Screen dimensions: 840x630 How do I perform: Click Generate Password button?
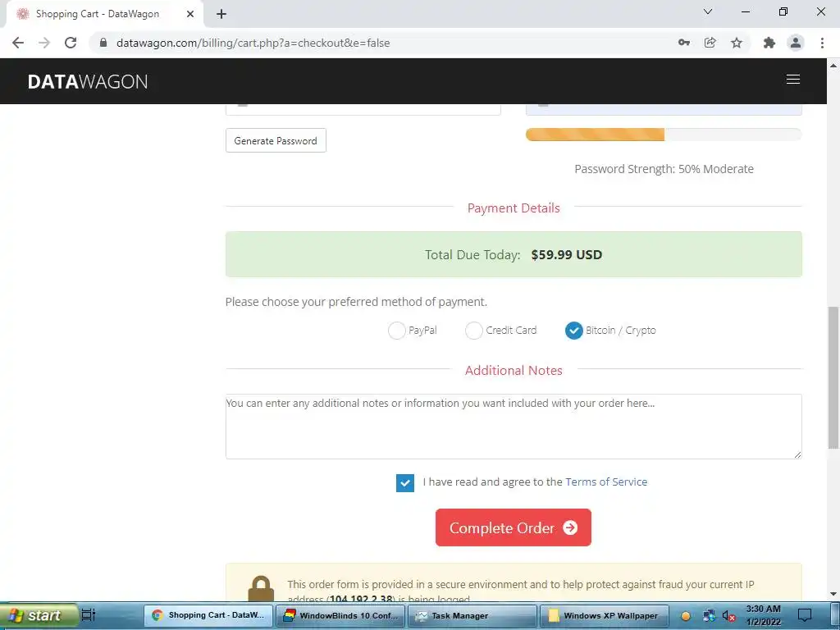click(276, 140)
